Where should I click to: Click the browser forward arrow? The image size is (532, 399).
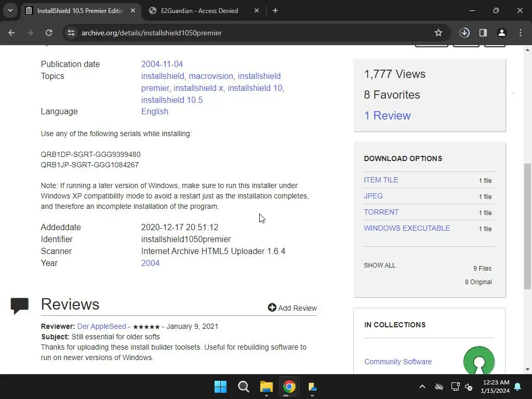30,33
